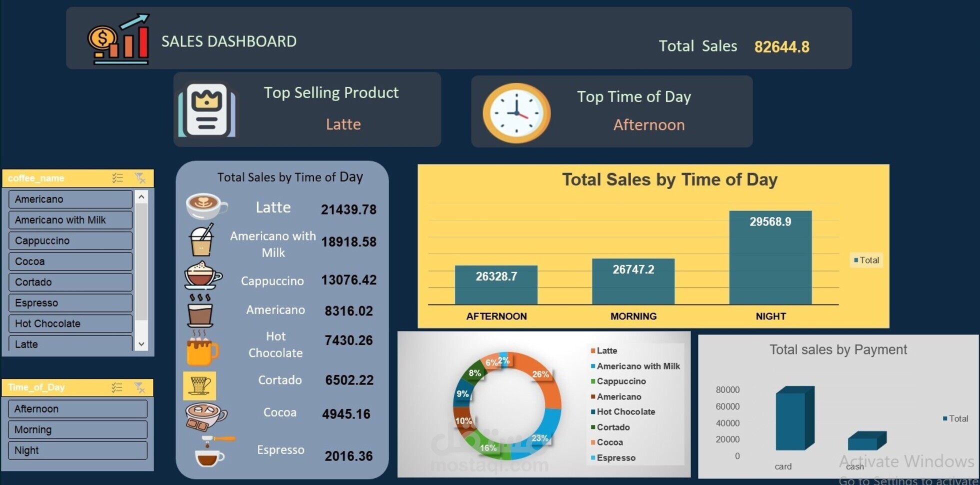
Task: Select Morning in the Time_of_Day slicer
Action: (x=77, y=429)
